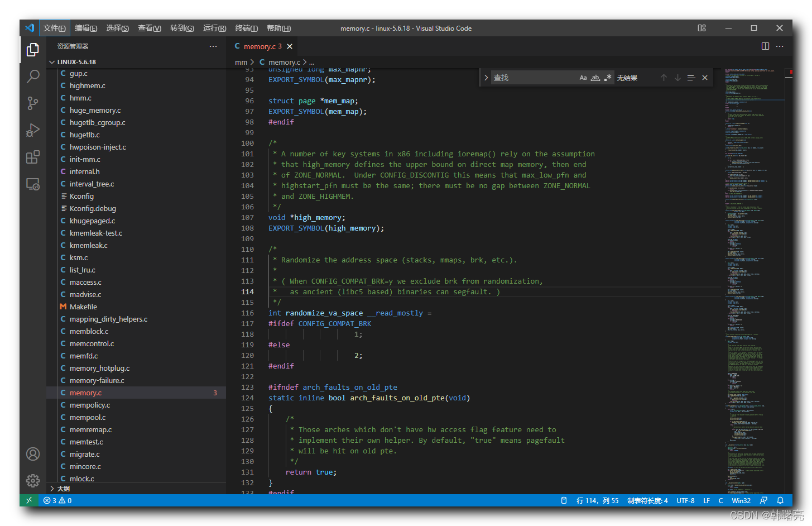Open errors and warnings in status bar
812x526 pixels.
tap(57, 500)
